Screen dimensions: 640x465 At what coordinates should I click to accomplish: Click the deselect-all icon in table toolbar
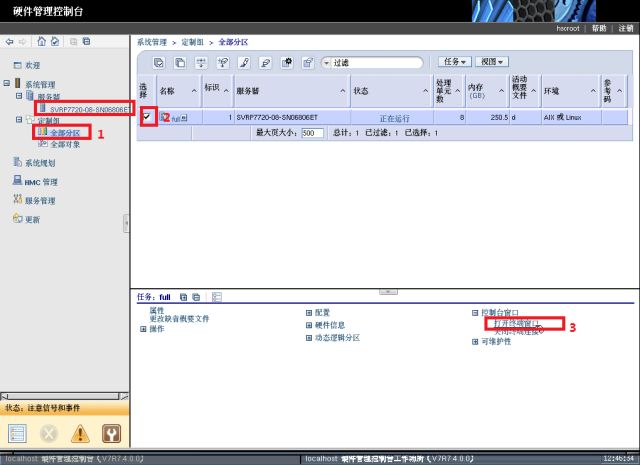(x=180, y=62)
